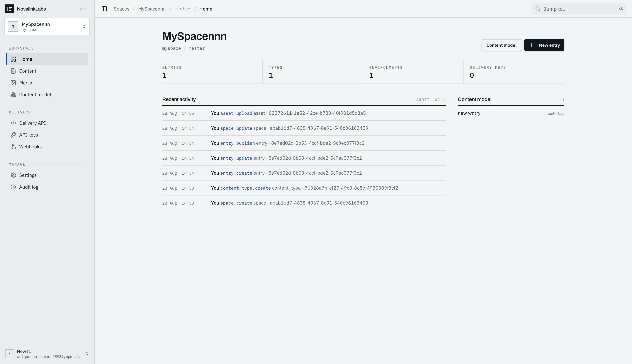The width and height of the screenshot is (632, 364).
Task: Open Media in the sidebar
Action: click(47, 83)
